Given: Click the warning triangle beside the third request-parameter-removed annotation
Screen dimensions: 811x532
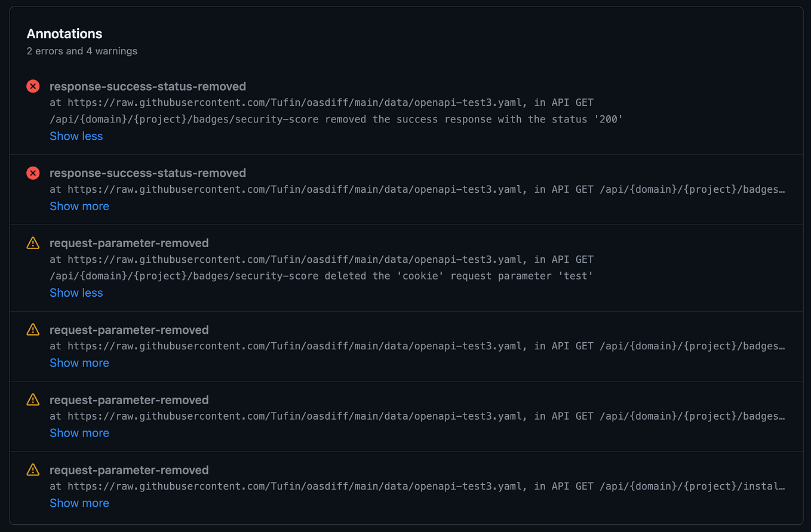Looking at the screenshot, I should pos(33,399).
